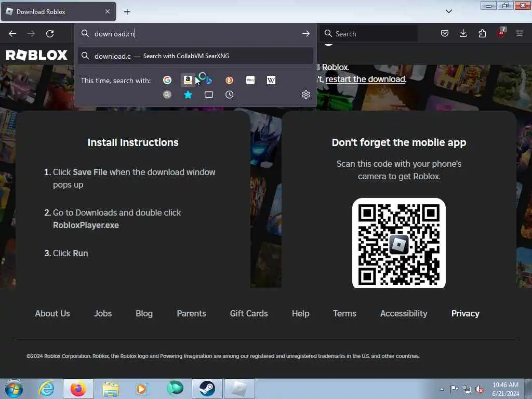Switch to Firefox in the taskbar

(78, 389)
